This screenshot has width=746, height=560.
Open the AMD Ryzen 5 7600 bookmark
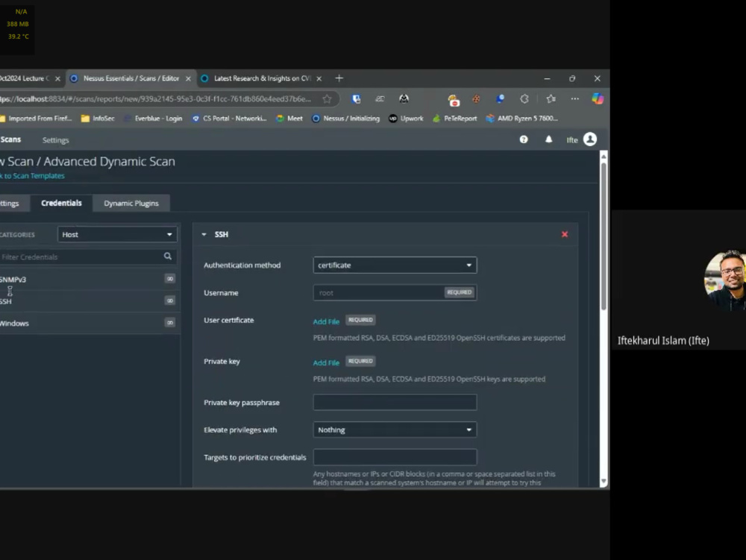pyautogui.click(x=522, y=119)
